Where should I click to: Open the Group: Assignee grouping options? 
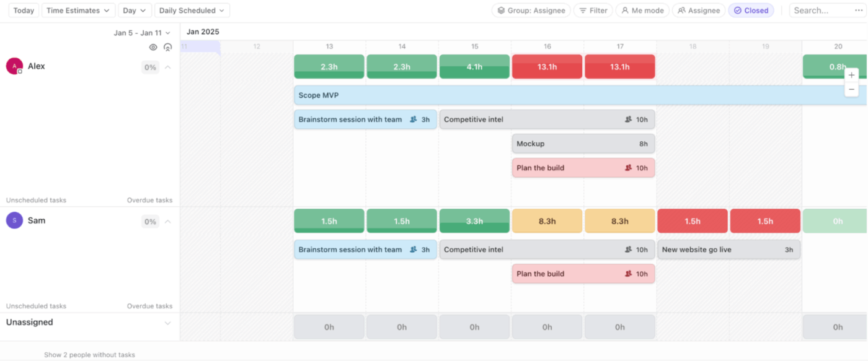tap(531, 10)
